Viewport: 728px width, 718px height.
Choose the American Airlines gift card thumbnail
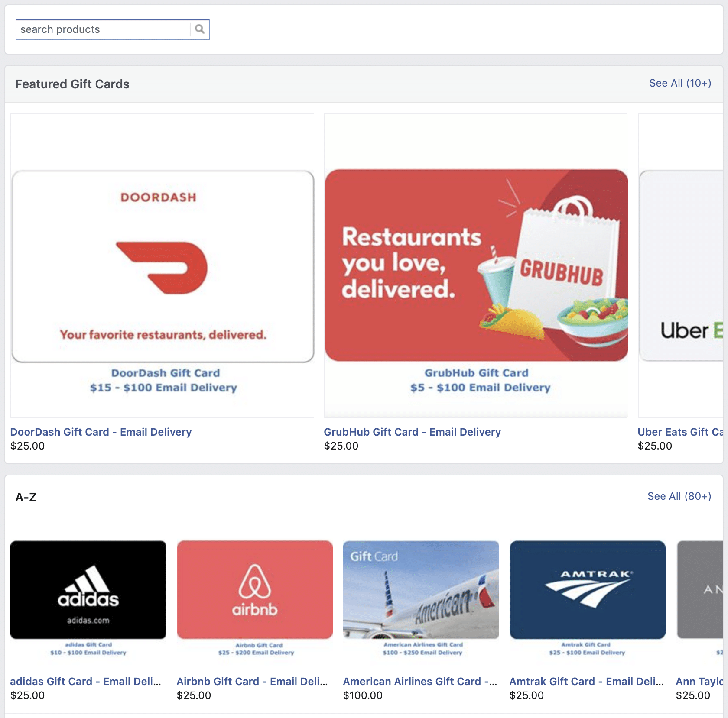point(421,600)
